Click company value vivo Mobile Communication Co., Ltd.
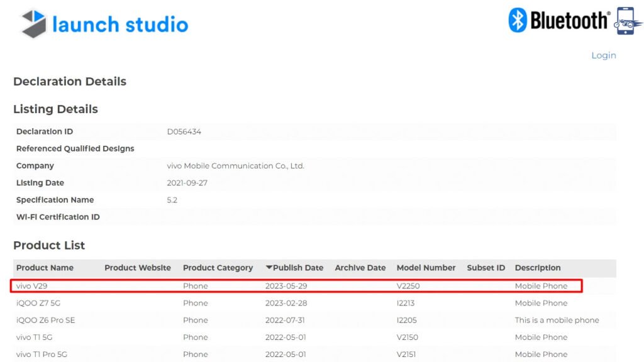This screenshot has height=362, width=644. [x=235, y=166]
